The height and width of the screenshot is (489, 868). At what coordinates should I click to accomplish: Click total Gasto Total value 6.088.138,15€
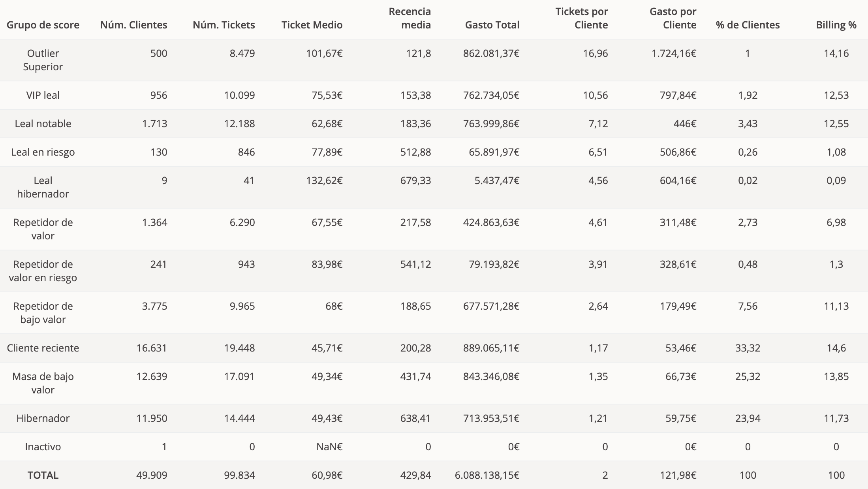pyautogui.click(x=487, y=475)
